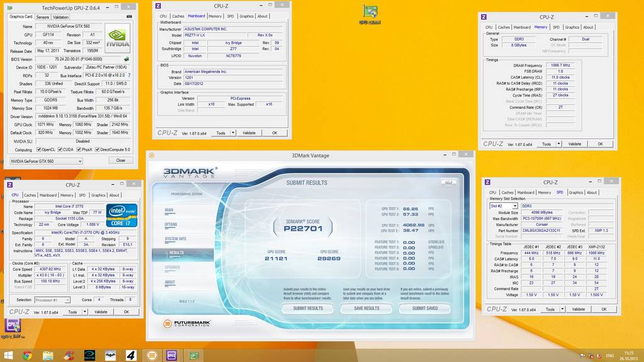Open File Explorer from the taskbar
Viewport: 644px width, 362px height.
point(48,356)
